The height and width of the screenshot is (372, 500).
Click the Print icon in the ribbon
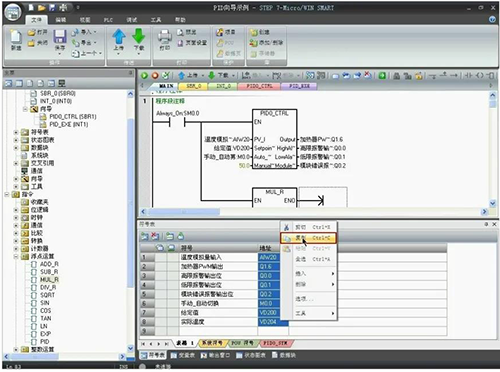tap(164, 37)
